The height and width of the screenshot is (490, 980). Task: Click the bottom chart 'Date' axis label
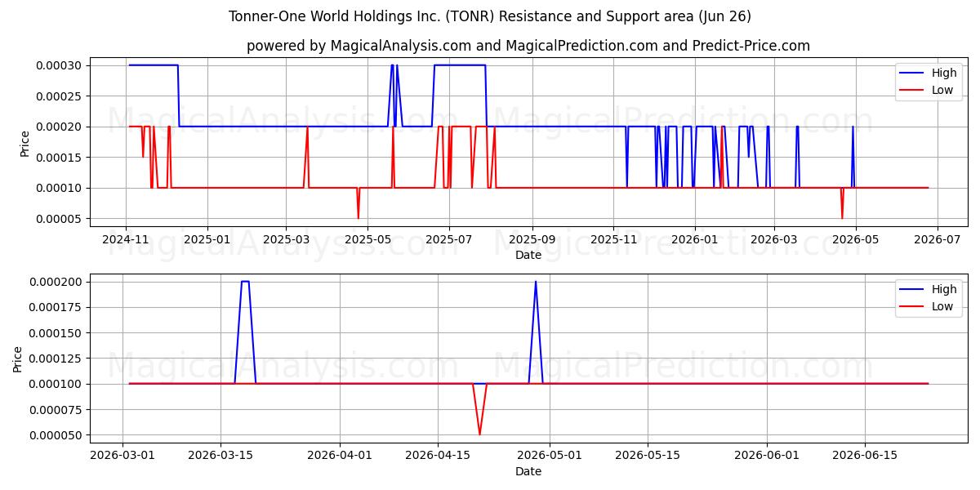coord(528,471)
